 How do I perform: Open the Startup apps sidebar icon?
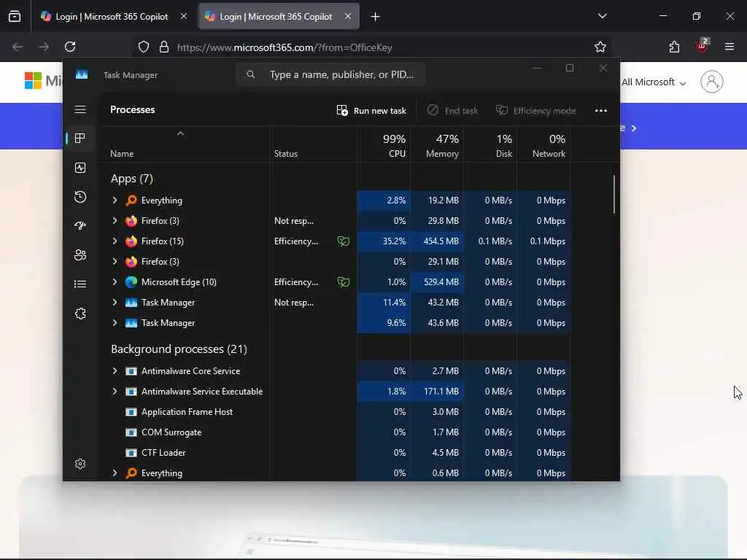click(x=80, y=226)
